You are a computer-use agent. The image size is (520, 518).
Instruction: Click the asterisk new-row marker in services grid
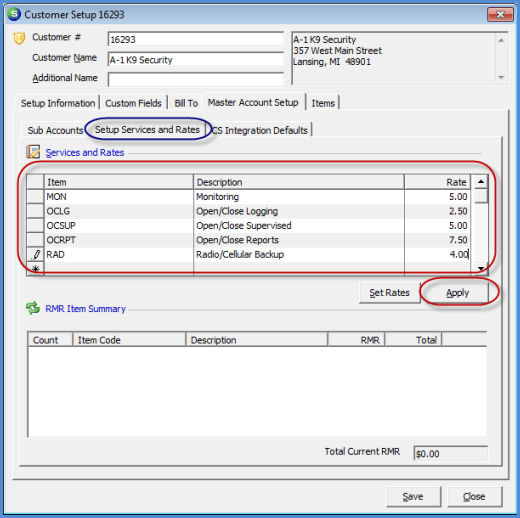[36, 268]
